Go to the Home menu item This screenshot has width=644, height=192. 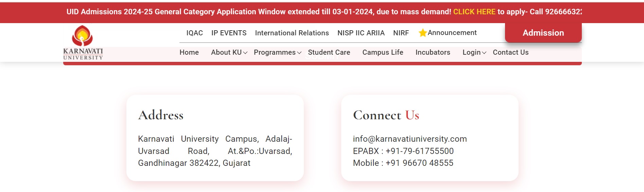pos(189,52)
